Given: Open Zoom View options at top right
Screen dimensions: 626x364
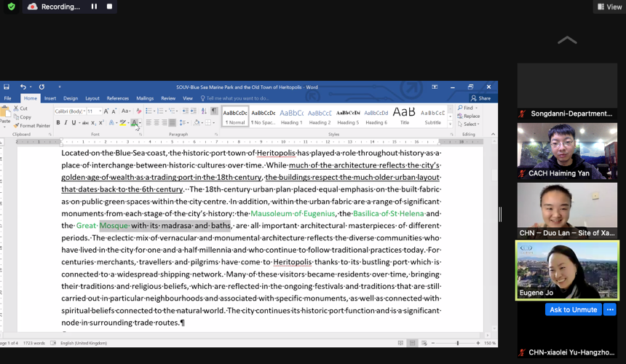Looking at the screenshot, I should [x=610, y=7].
